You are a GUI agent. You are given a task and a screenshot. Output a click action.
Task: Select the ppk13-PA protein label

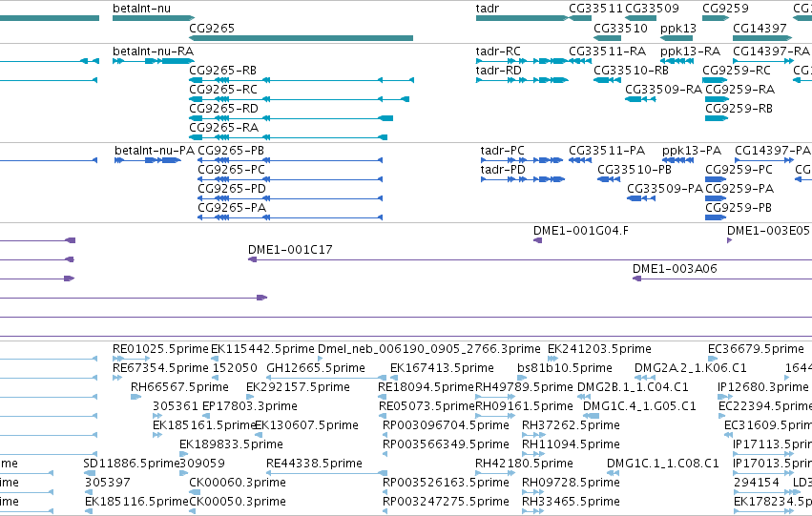(x=692, y=151)
